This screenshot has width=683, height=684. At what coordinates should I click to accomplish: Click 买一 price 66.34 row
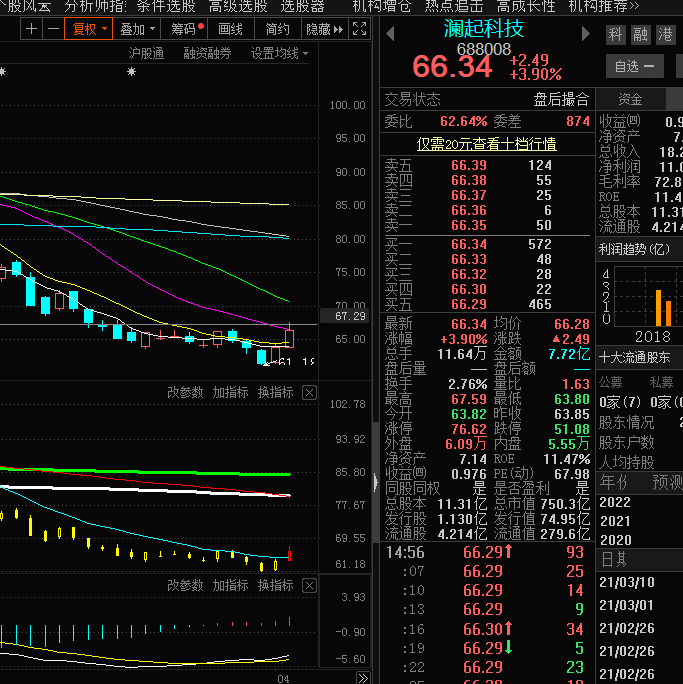(487, 244)
